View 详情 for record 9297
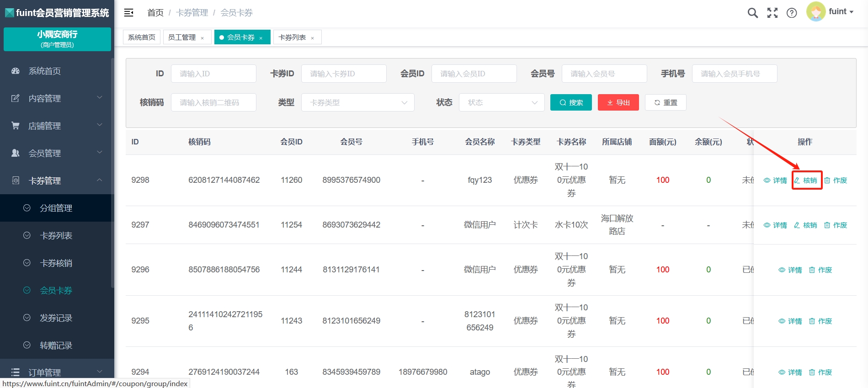This screenshot has width=868, height=388. tap(776, 225)
